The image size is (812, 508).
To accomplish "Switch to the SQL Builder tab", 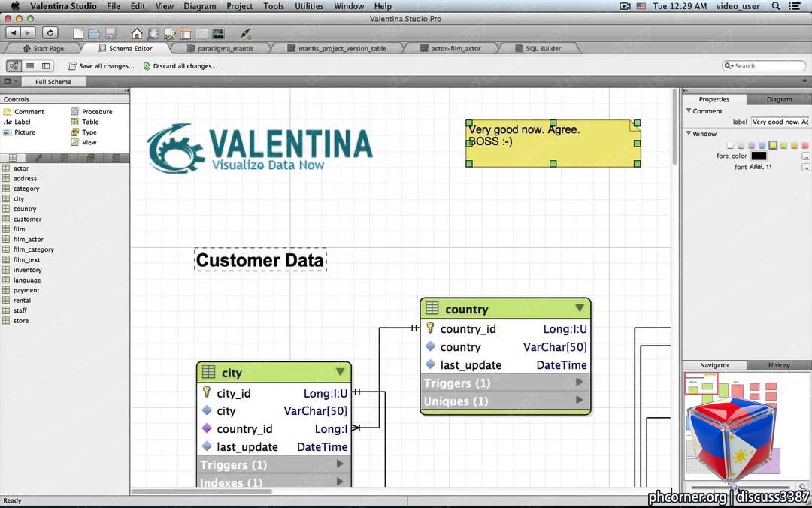I will tap(538, 48).
